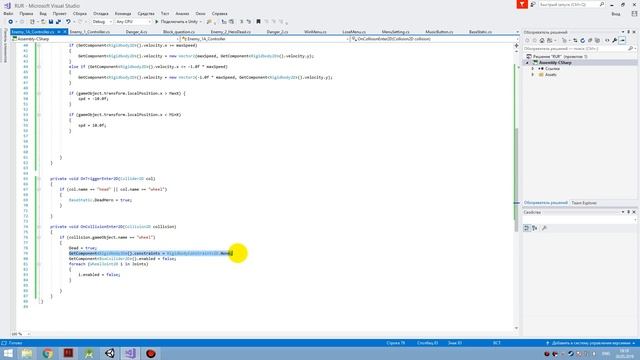The image size is (640, 360).
Task: Open the tab overflow dropdown arrow
Action: click(517, 31)
